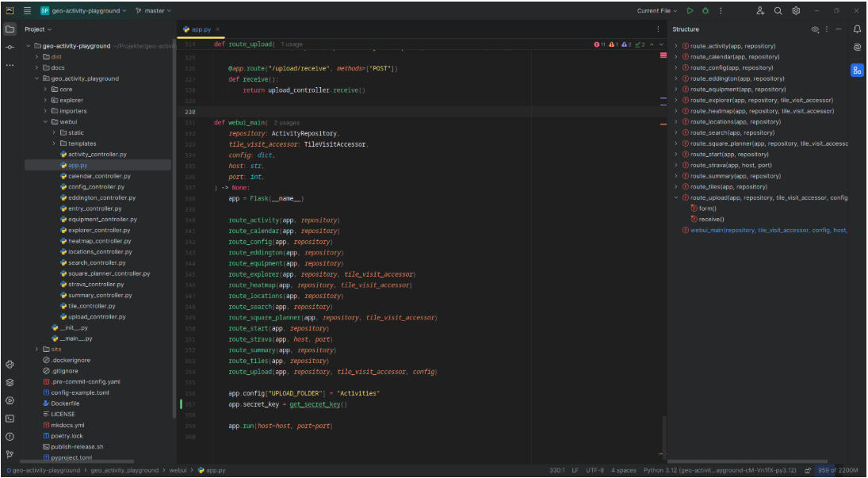Image resolution: width=868 pixels, height=478 pixels.
Task: Open the master branch dropdown
Action: point(153,10)
